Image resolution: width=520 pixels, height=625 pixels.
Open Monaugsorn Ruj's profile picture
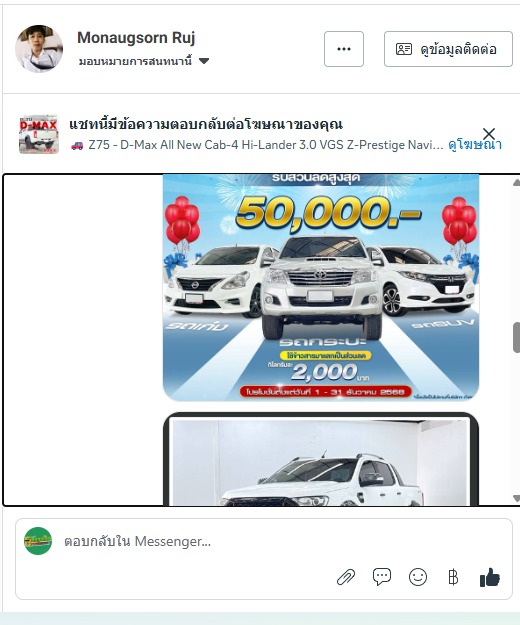[x=39, y=49]
